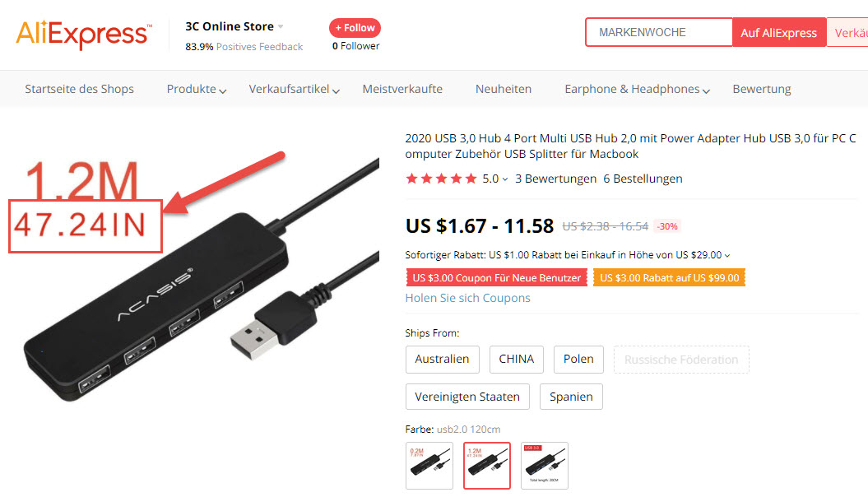This screenshot has height=497, width=868.
Task: Expand the Verkaufsartikel menu
Action: click(x=294, y=89)
